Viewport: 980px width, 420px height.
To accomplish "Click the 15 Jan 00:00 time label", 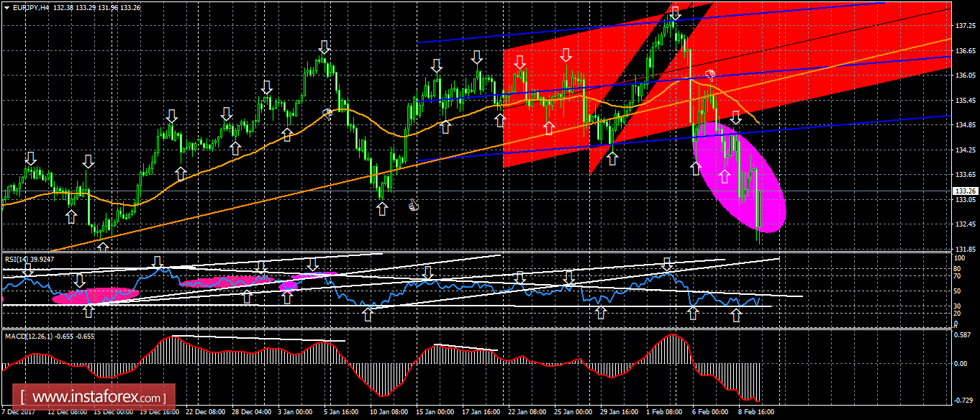I will tap(437, 413).
